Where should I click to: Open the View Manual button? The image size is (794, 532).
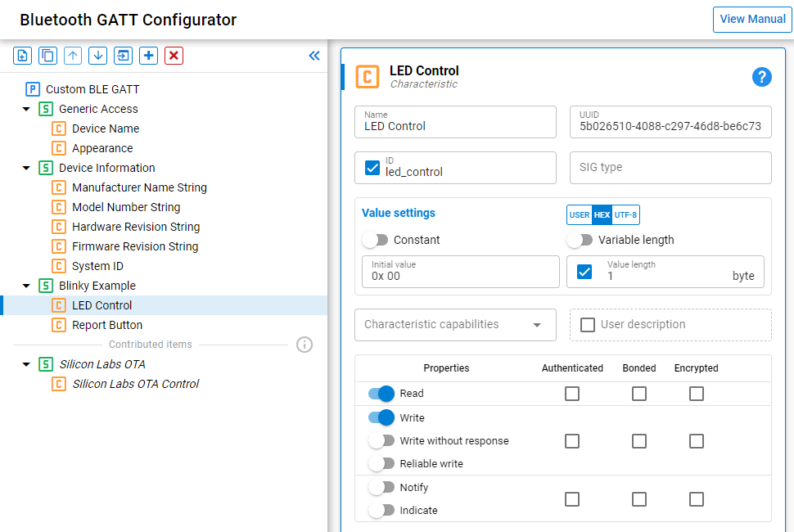pyautogui.click(x=751, y=19)
